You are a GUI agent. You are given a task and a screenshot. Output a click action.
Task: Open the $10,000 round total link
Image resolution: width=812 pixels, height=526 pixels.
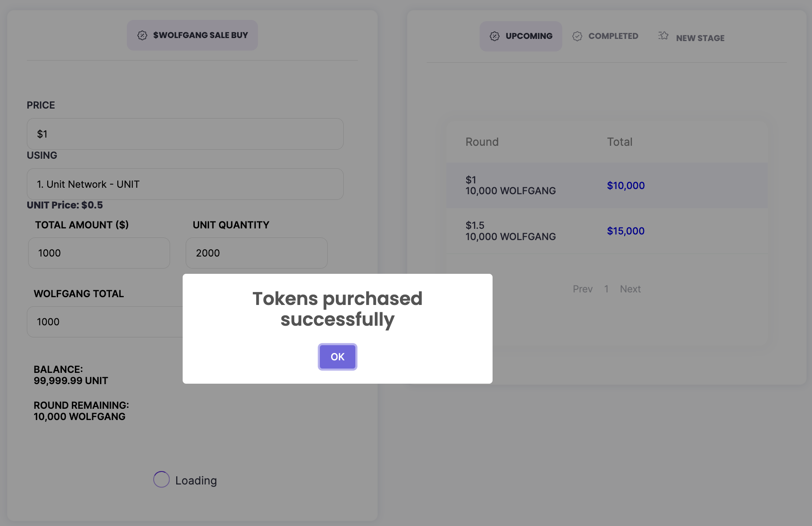[626, 186]
